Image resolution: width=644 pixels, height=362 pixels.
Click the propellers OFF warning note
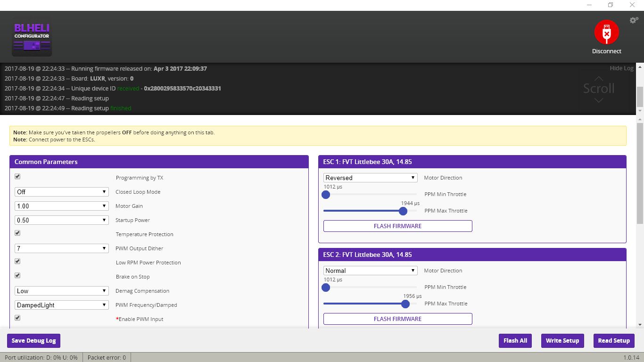[114, 132]
